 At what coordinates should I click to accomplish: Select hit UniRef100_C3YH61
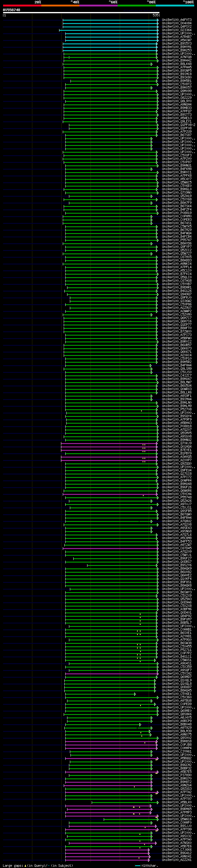(x=176, y=751)
